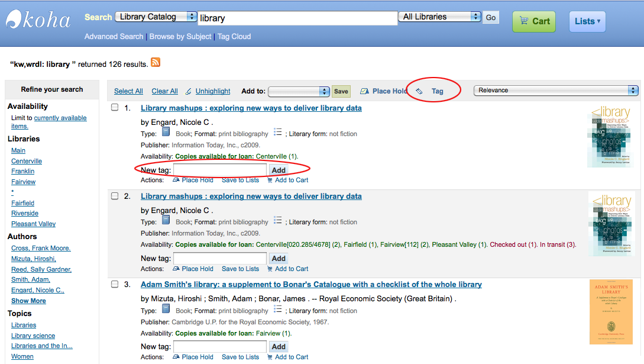
Task: Filter by Main library
Action: click(x=18, y=150)
